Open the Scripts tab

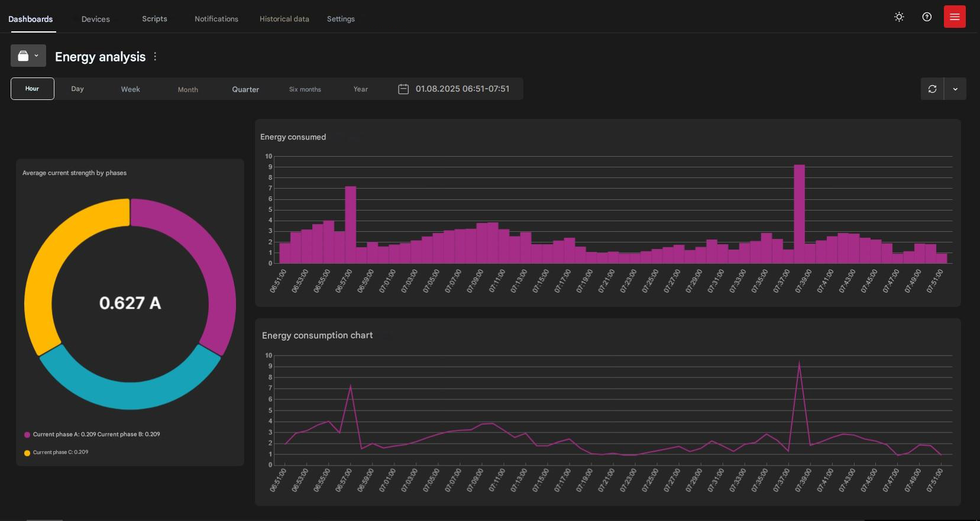pos(154,19)
